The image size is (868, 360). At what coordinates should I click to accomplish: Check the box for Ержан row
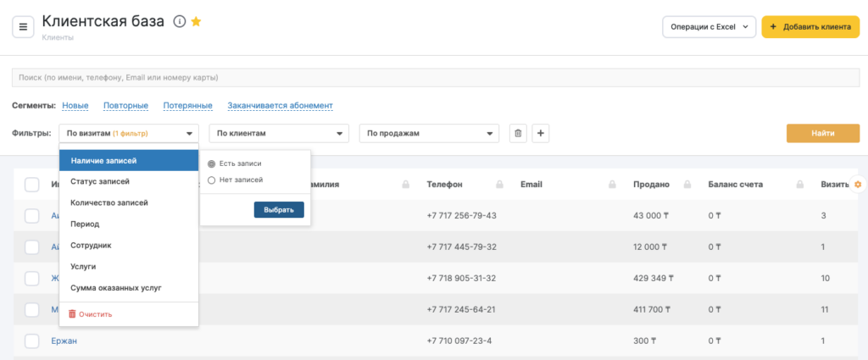(x=32, y=341)
